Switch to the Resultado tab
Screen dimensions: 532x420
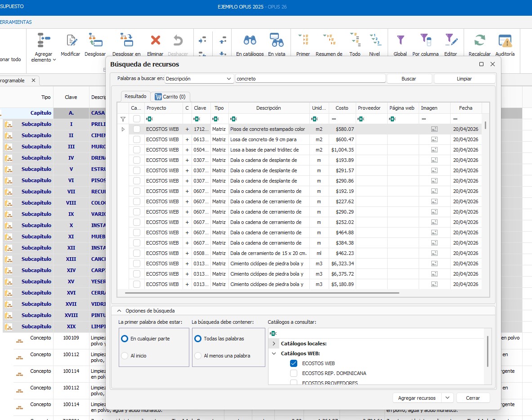(135, 96)
